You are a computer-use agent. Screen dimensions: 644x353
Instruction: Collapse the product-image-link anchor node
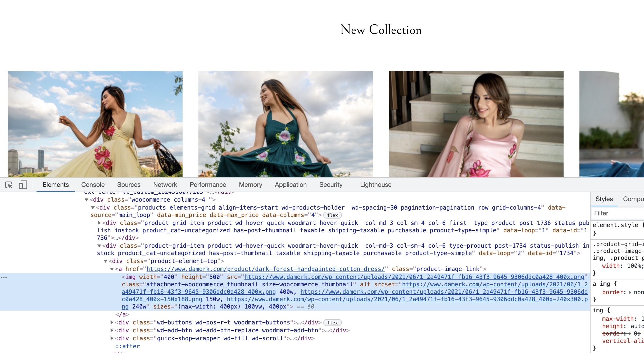pyautogui.click(x=112, y=269)
